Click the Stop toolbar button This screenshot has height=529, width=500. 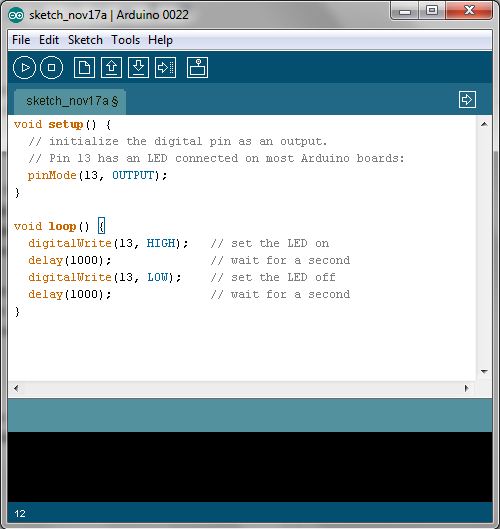point(51,68)
